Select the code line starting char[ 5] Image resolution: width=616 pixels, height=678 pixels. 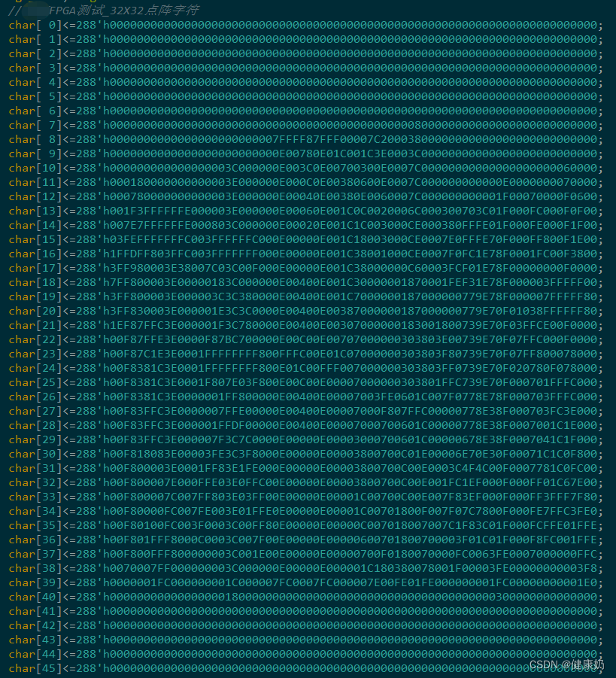click(x=305, y=96)
